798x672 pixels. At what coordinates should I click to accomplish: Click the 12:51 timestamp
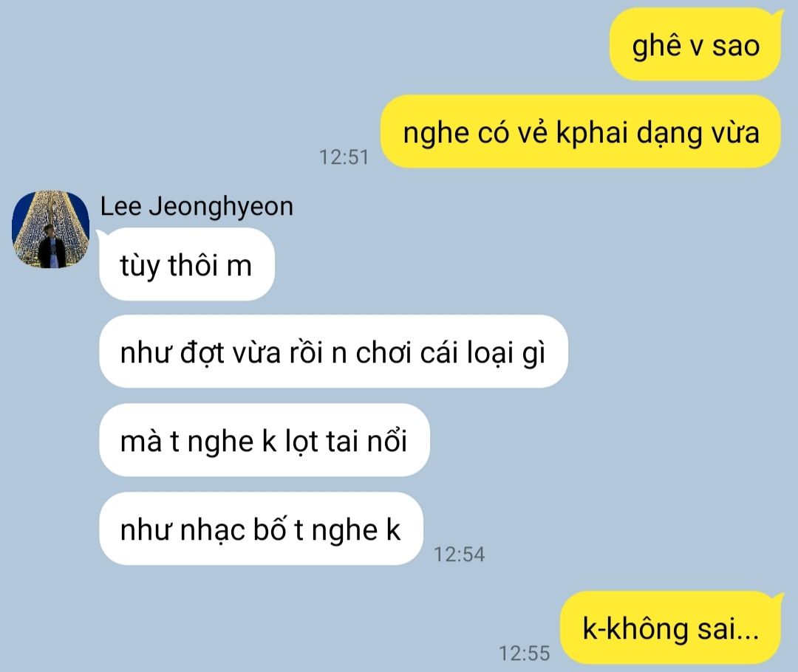[344, 157]
